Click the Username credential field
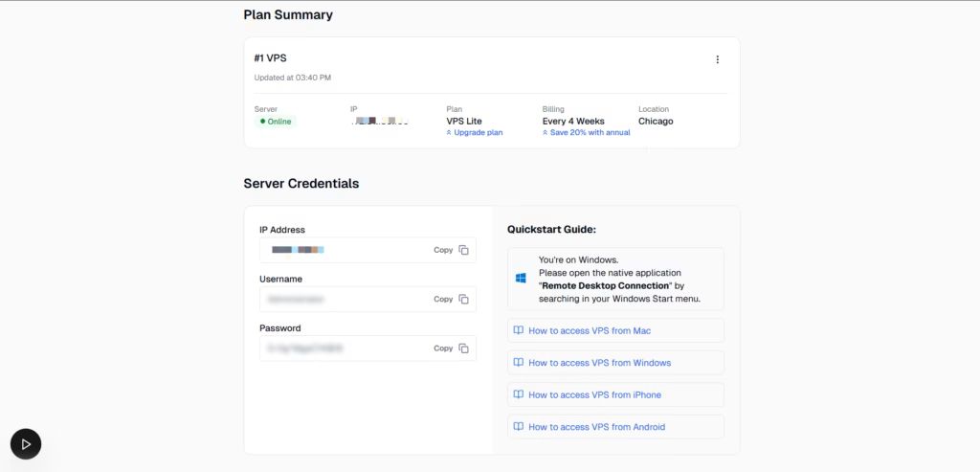 pyautogui.click(x=345, y=299)
